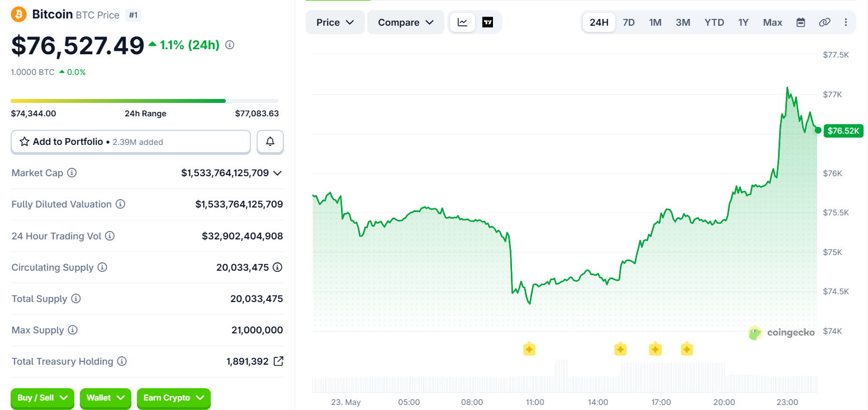The width and height of the screenshot is (868, 410).
Task: Click the volume bars below chart
Action: (565, 376)
